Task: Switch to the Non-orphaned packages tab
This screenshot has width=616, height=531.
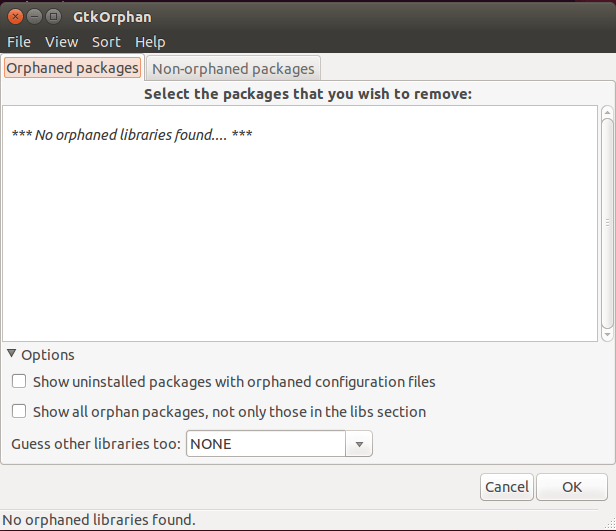Action: coord(233,69)
